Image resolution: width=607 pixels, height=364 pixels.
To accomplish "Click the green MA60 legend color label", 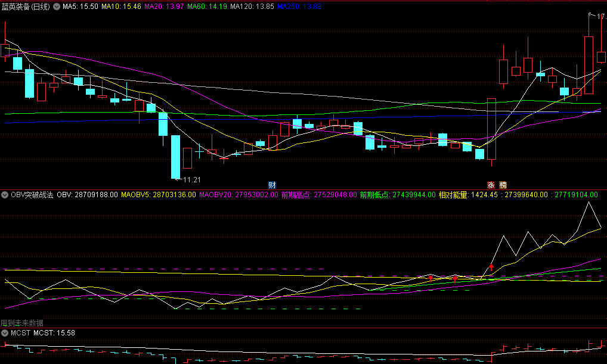I will (207, 7).
